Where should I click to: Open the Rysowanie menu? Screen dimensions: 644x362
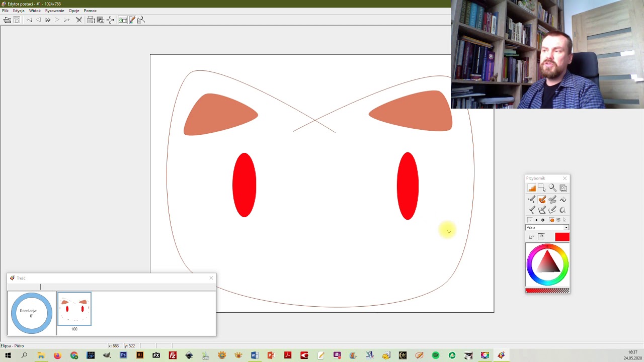pos(54,11)
